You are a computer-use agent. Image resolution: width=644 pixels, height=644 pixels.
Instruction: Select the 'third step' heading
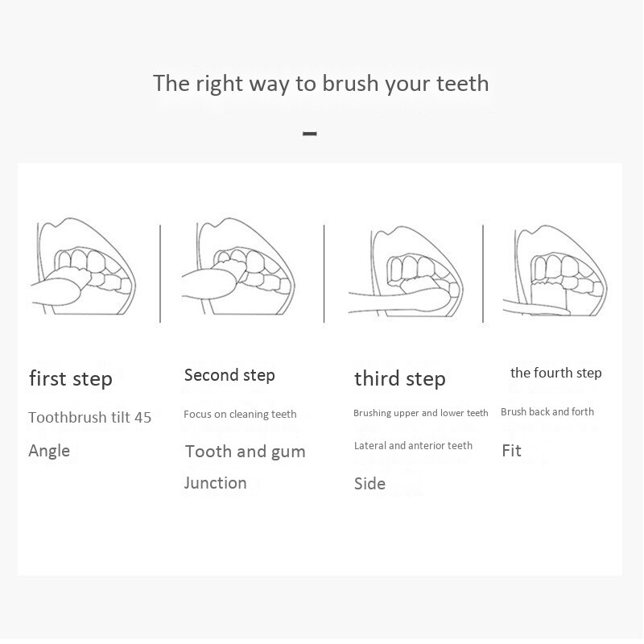click(x=400, y=378)
